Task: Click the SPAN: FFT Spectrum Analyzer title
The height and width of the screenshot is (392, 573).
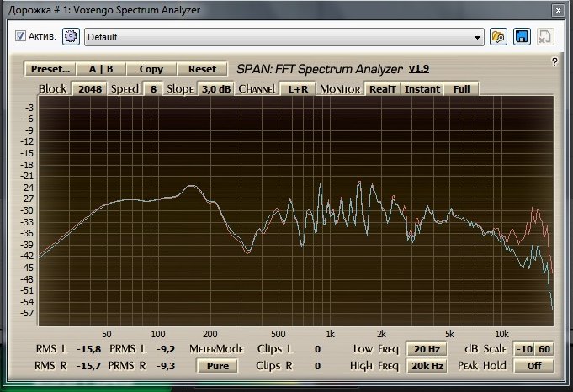Action: point(320,69)
